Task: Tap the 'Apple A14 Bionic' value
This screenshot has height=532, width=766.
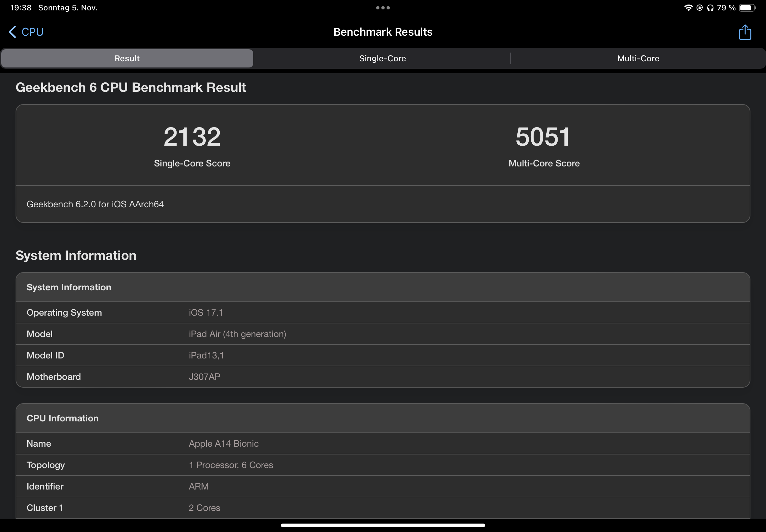Action: [223, 444]
